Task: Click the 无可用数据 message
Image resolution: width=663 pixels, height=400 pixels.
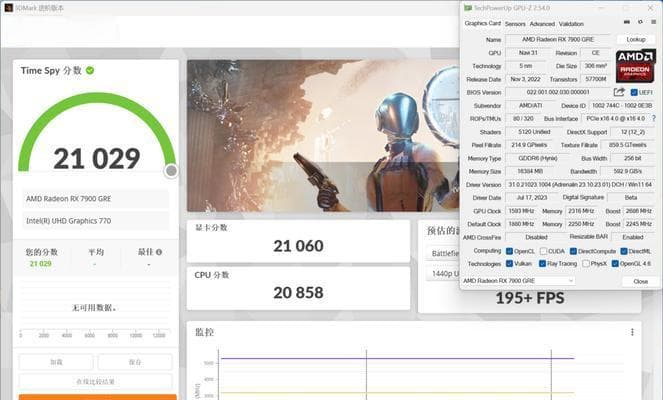Action: coord(94,308)
